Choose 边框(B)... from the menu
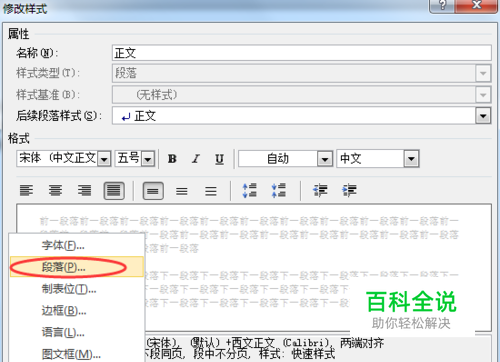The width and height of the screenshot is (500, 362). click(77, 311)
